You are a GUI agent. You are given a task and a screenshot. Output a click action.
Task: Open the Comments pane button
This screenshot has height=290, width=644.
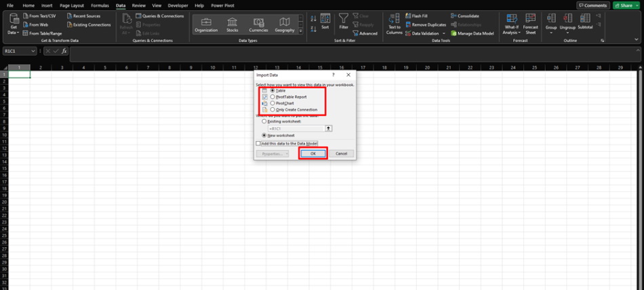593,5
